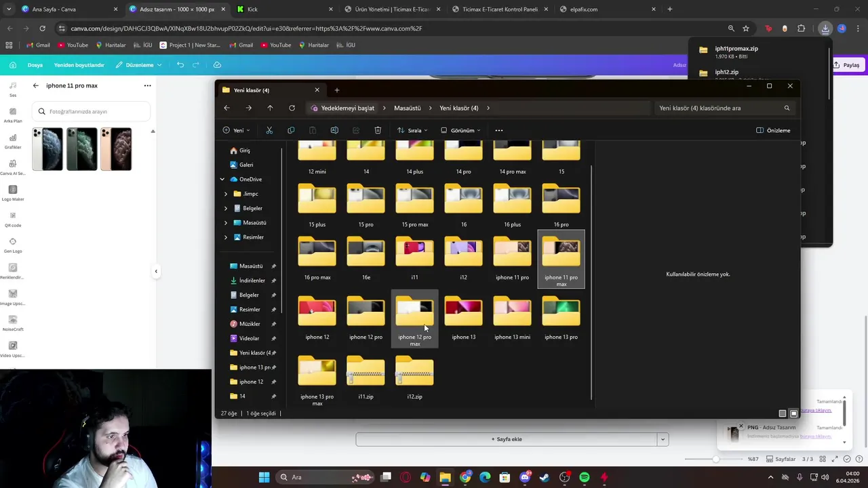Screen dimensions: 868x488
Task: Open Canva Düzenleme dropdown
Action: [x=138, y=65]
